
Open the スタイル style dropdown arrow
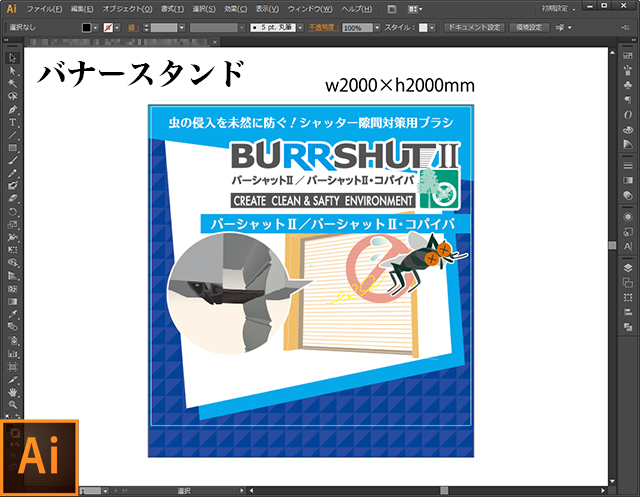(x=432, y=28)
